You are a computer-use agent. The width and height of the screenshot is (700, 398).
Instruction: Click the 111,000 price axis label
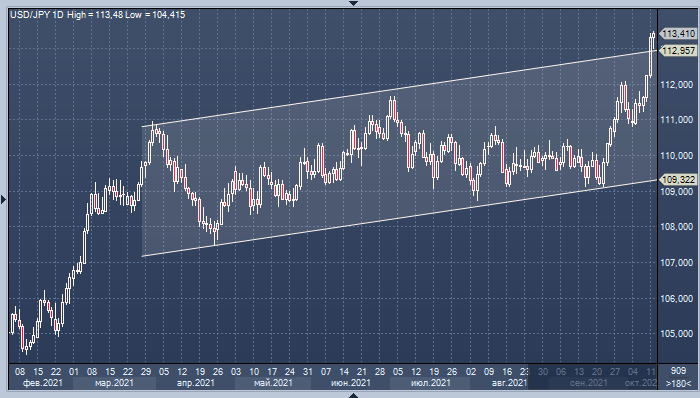click(x=677, y=120)
